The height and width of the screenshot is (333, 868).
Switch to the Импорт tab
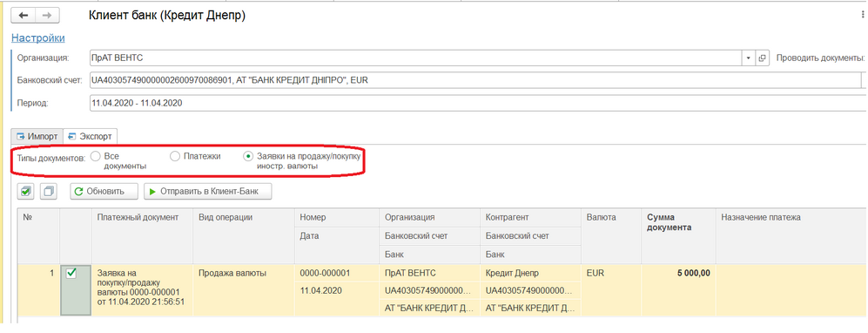[x=37, y=136]
